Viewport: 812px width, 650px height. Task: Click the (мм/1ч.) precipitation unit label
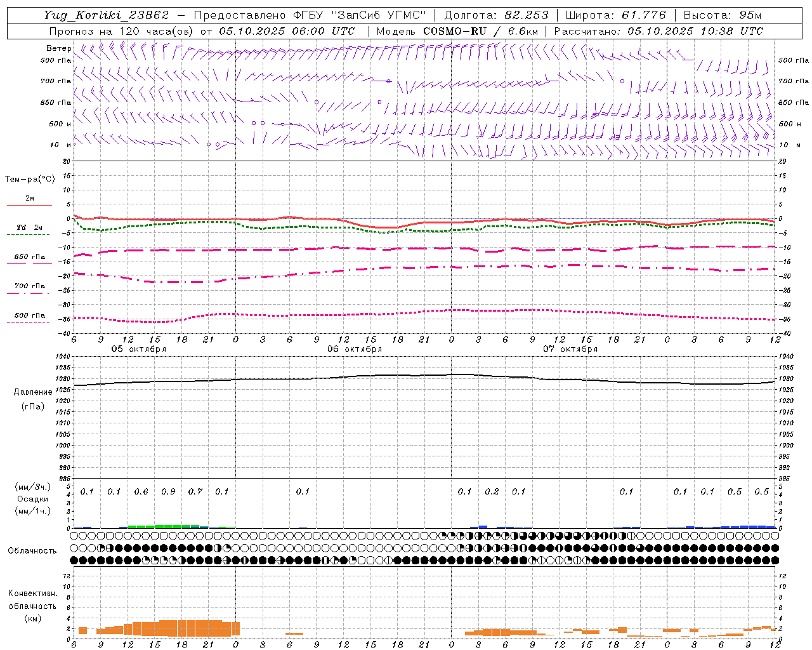pyautogui.click(x=33, y=511)
